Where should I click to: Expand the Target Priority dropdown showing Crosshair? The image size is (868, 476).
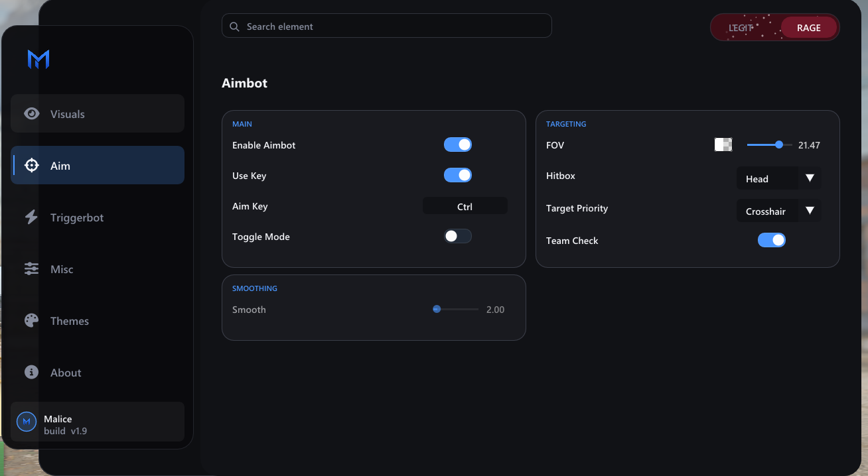778,211
